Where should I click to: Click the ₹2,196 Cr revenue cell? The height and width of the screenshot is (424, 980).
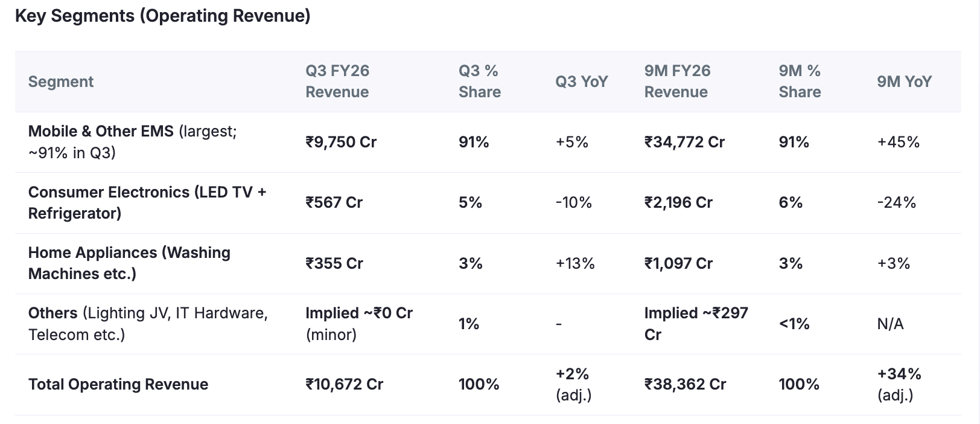pos(678,202)
